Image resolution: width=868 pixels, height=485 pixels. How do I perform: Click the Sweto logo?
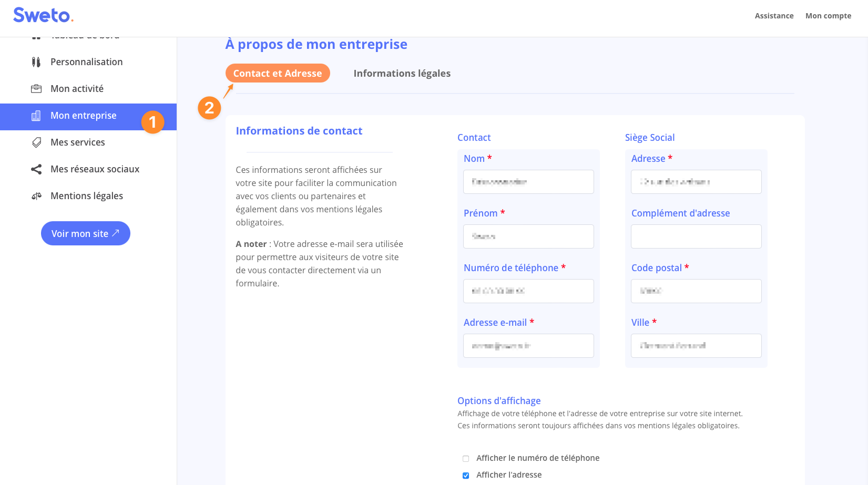pyautogui.click(x=43, y=15)
